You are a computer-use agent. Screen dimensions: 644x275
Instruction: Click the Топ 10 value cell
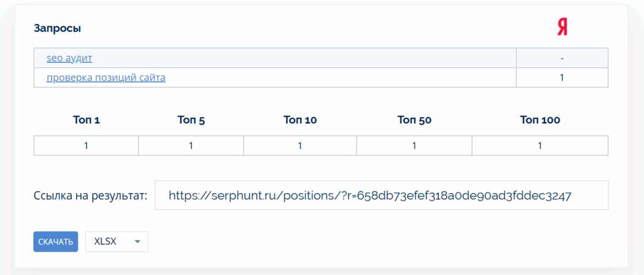pyautogui.click(x=300, y=146)
